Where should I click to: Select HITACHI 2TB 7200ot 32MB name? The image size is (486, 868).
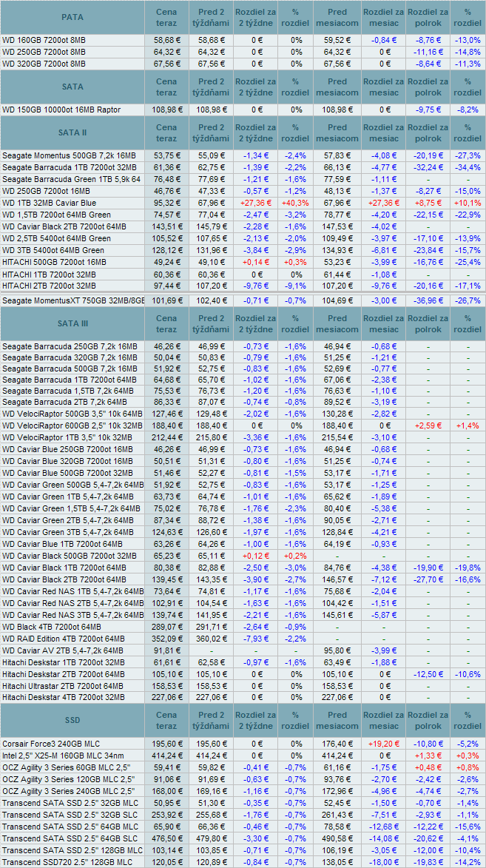(x=50, y=285)
